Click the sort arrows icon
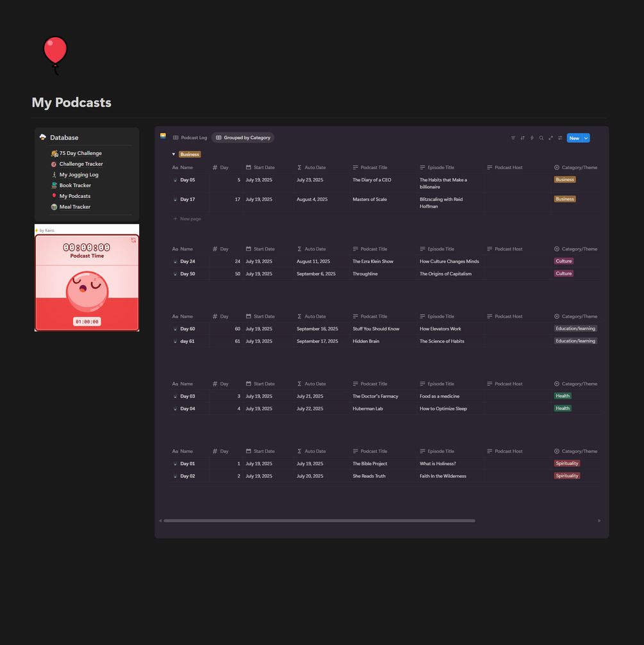The width and height of the screenshot is (644, 645). (522, 138)
